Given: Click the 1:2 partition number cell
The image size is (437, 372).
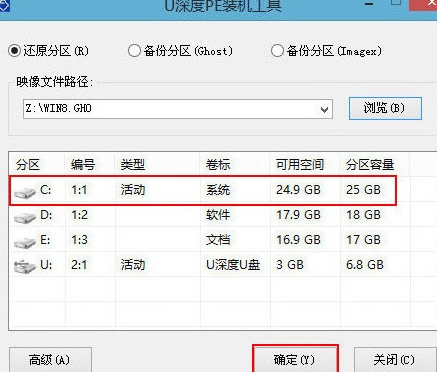Looking at the screenshot, I should [79, 215].
